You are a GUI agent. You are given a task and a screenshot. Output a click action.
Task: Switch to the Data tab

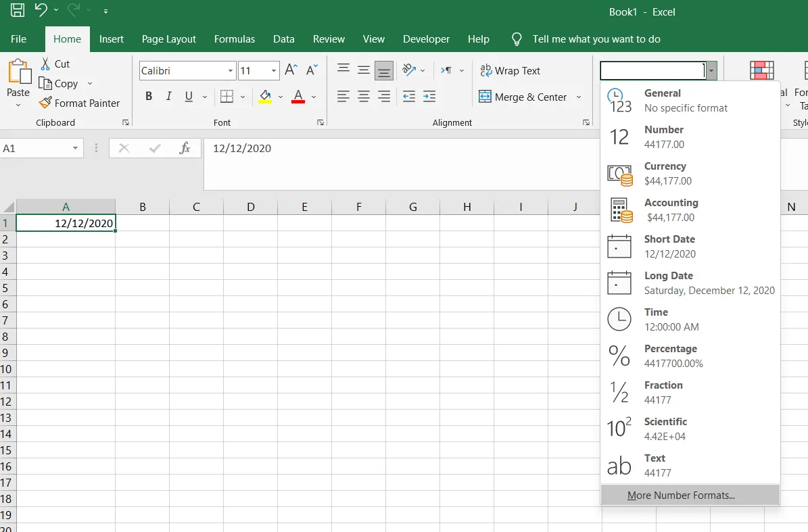point(284,39)
